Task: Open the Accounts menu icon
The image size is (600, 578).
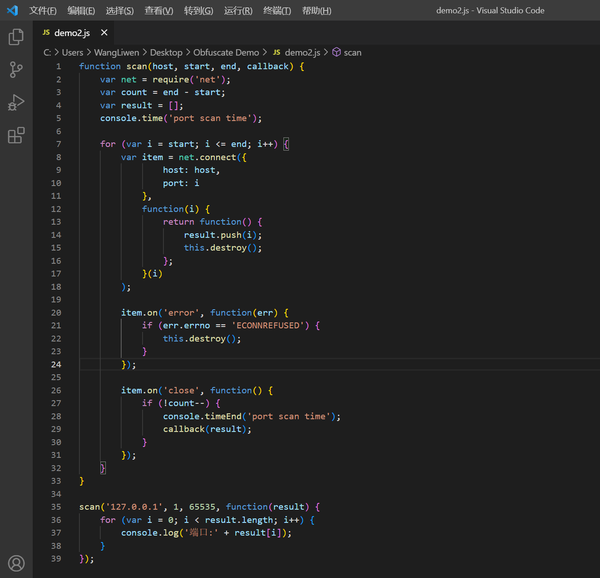Action: tap(16, 563)
